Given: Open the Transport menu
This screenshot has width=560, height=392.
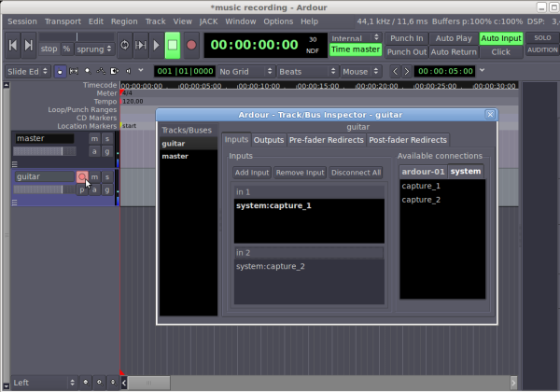Looking at the screenshot, I should 63,21.
